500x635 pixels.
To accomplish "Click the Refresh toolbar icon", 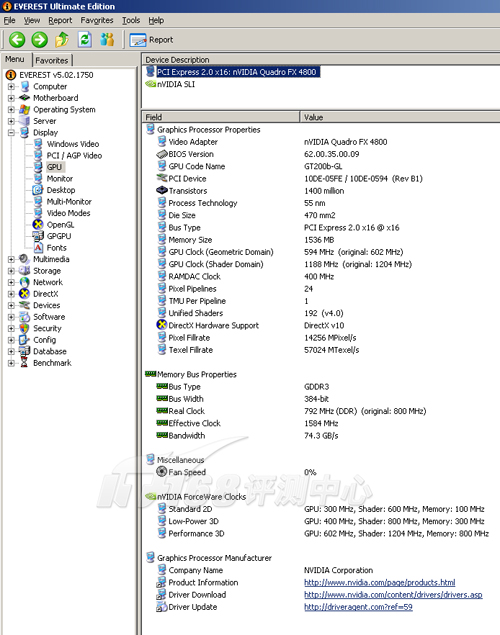I will click(85, 40).
